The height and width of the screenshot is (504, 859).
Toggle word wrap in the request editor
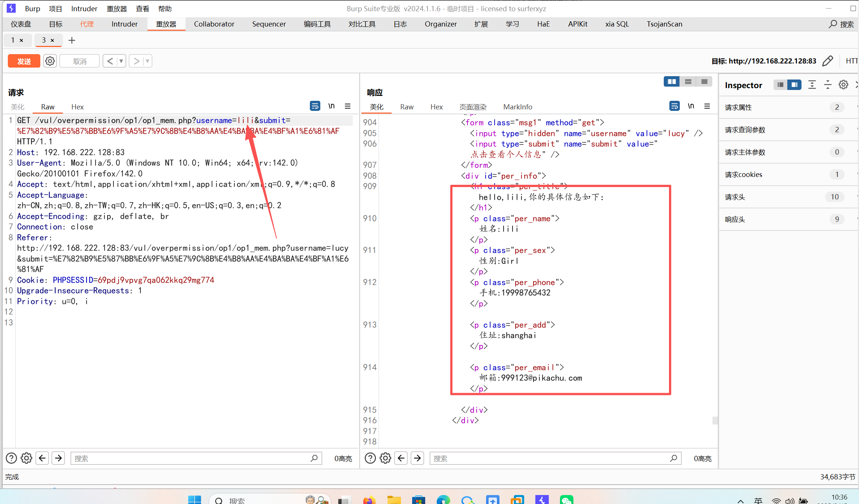point(315,106)
